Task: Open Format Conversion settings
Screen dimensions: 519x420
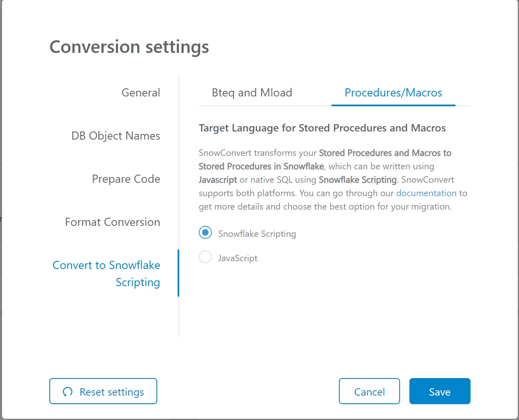Action: tap(112, 222)
